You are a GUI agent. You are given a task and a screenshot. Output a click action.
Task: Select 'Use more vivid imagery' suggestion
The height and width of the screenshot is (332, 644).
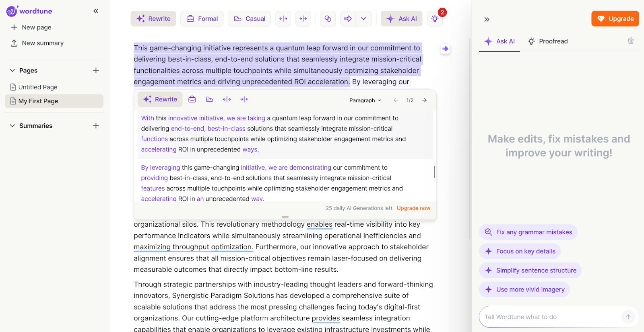(524, 289)
